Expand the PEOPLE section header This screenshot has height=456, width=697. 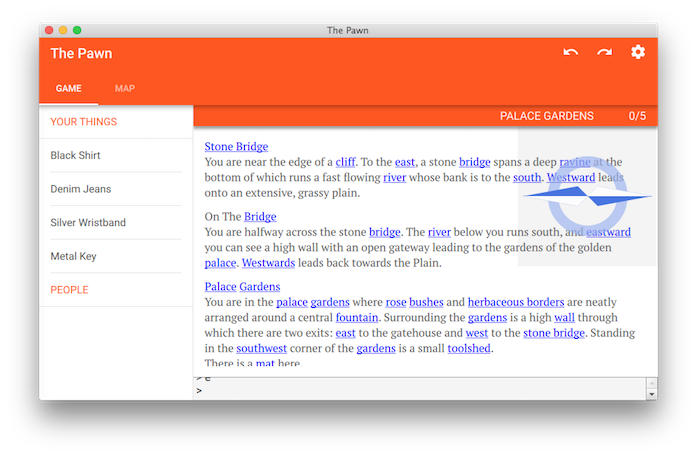pyautogui.click(x=70, y=290)
